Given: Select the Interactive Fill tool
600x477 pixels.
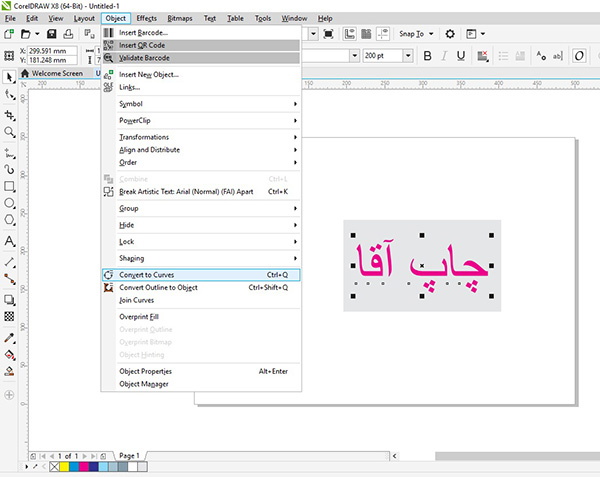Looking at the screenshot, I should tap(9, 355).
